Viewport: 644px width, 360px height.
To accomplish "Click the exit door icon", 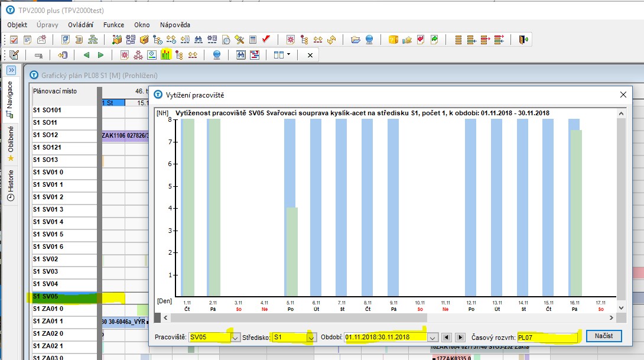I will coord(523,40).
